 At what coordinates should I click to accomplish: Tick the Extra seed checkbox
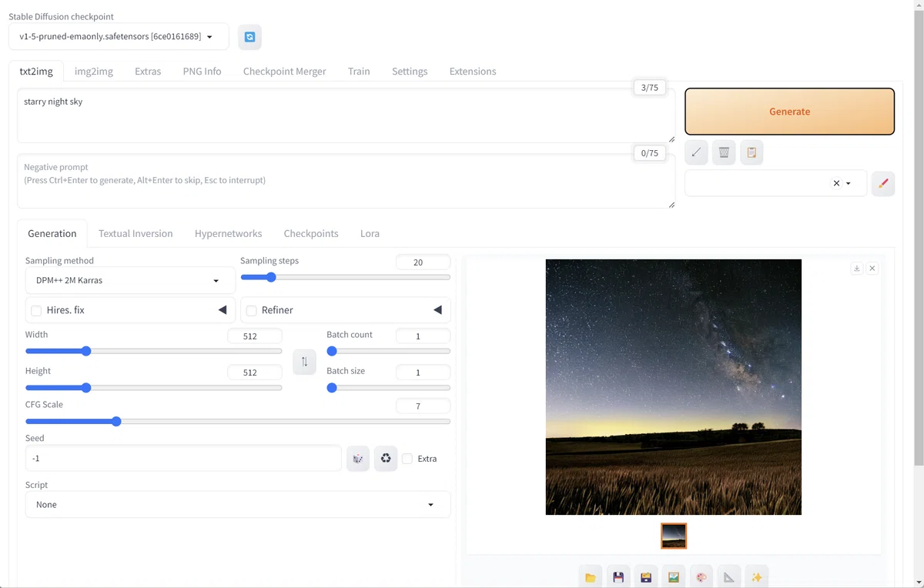(407, 459)
